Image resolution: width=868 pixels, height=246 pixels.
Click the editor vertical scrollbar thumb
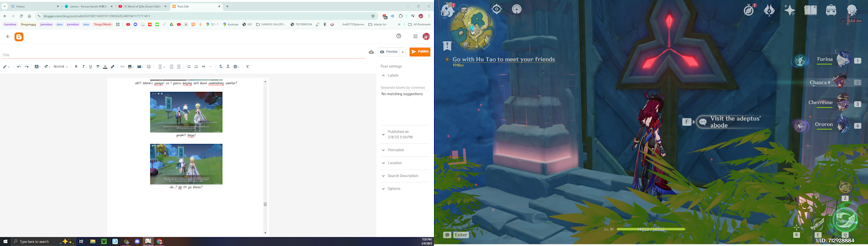tap(265, 204)
